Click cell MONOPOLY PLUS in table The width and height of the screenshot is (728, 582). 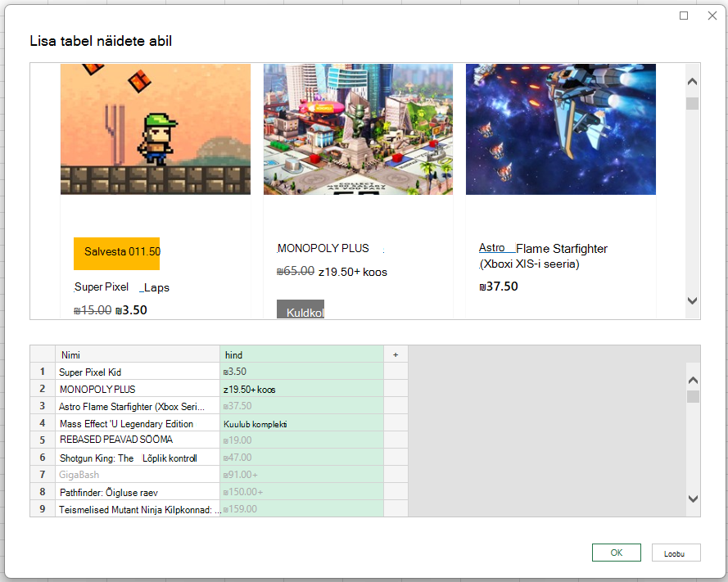pos(138,389)
